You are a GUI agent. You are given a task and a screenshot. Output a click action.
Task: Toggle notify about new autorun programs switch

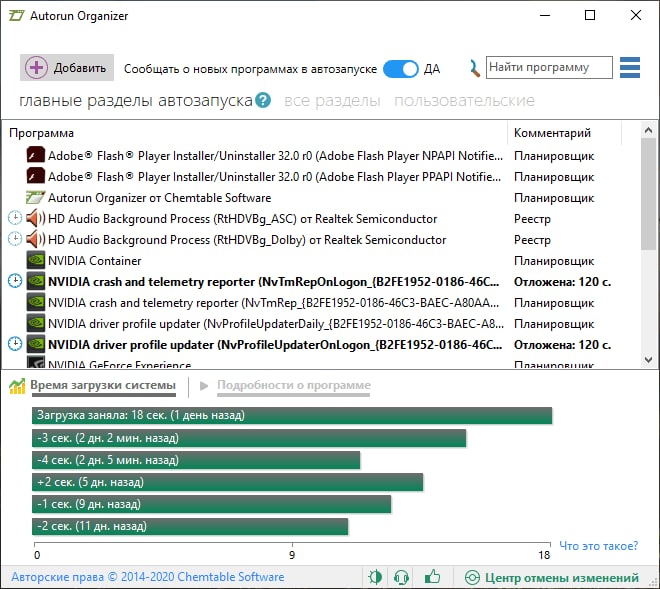(401, 69)
